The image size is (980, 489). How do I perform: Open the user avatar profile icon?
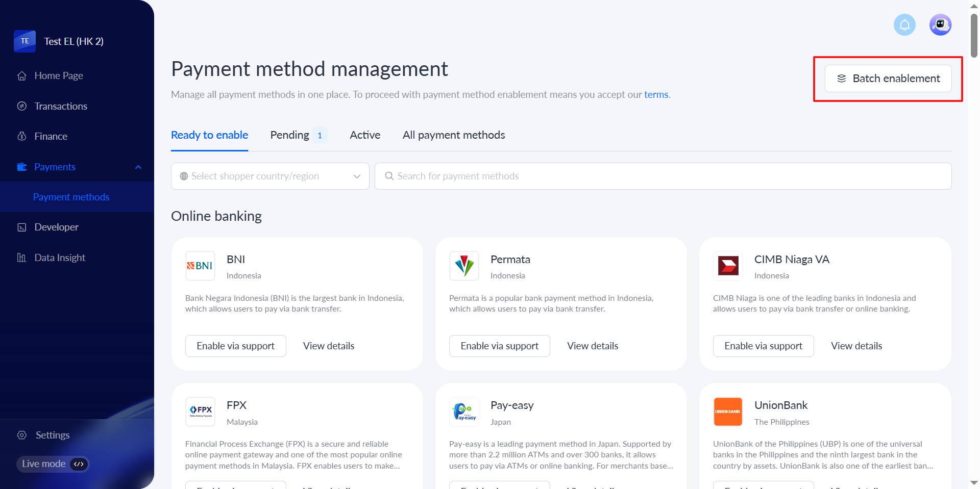(x=940, y=24)
